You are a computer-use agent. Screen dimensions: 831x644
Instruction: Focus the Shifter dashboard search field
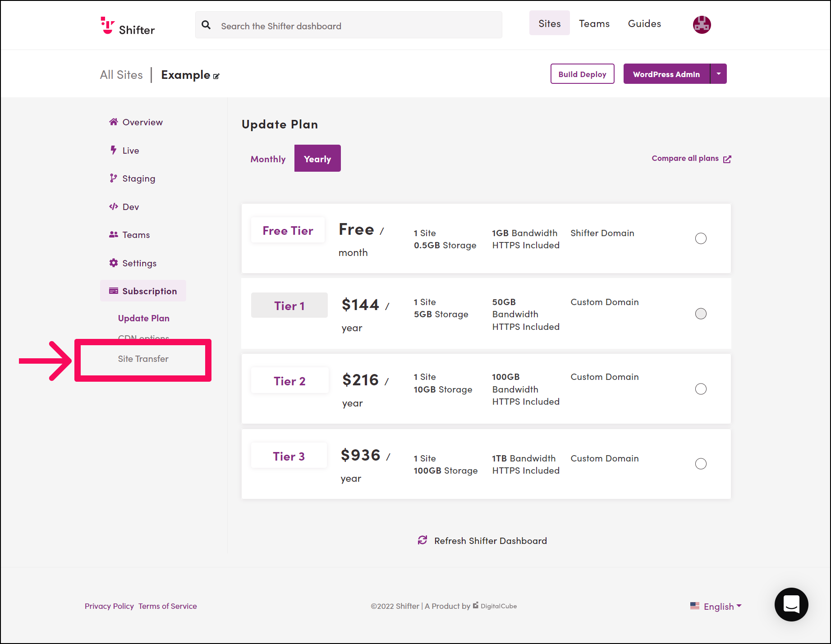[x=349, y=25]
